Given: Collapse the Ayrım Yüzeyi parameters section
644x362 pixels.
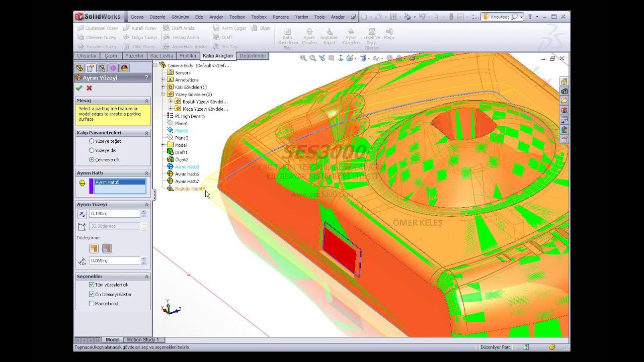Looking at the screenshot, I should pyautogui.click(x=147, y=205).
